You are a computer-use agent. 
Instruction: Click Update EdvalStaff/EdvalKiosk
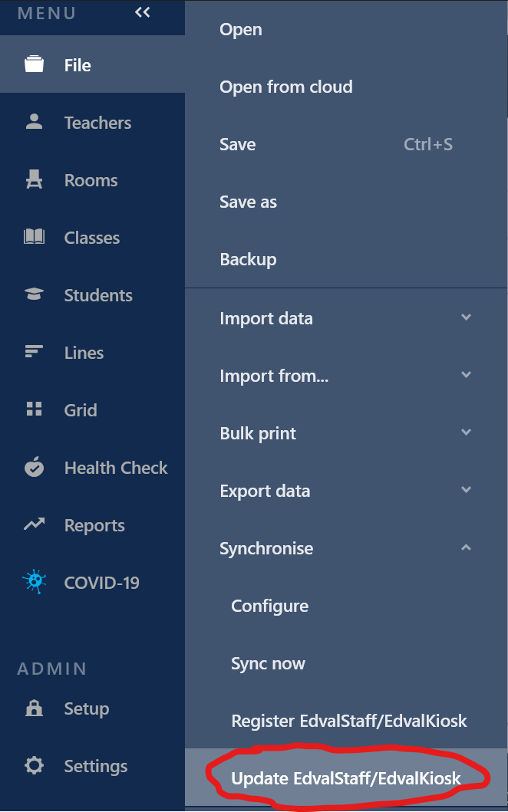click(x=346, y=779)
